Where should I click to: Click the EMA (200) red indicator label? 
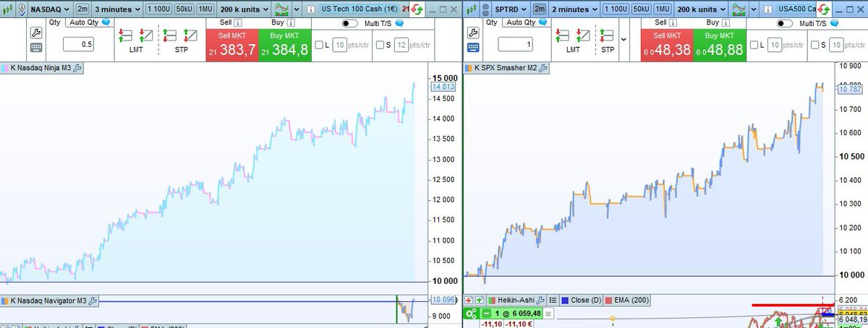(x=626, y=300)
